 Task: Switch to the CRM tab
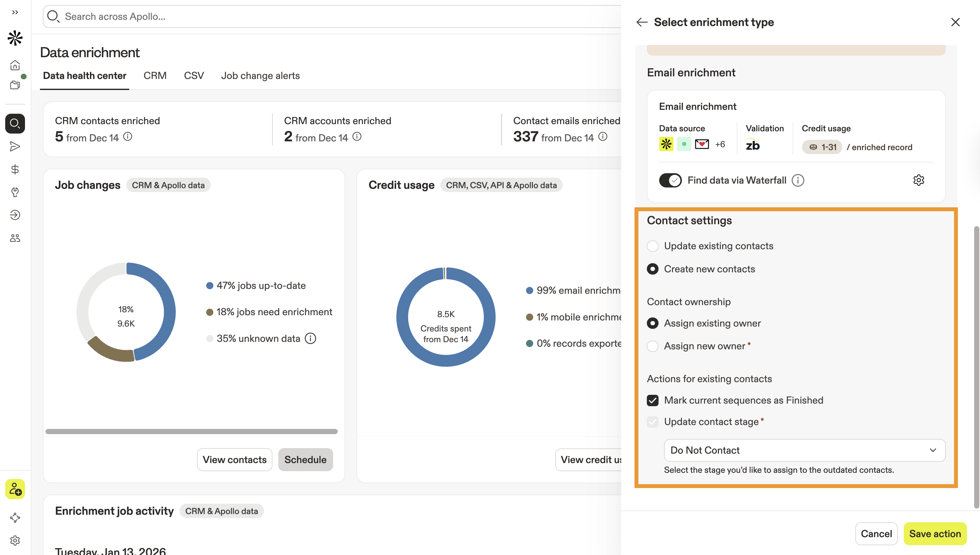tap(155, 75)
